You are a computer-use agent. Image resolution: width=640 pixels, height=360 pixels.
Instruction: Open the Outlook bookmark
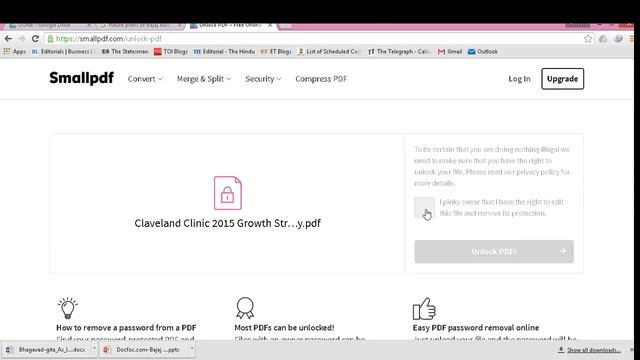pyautogui.click(x=483, y=51)
